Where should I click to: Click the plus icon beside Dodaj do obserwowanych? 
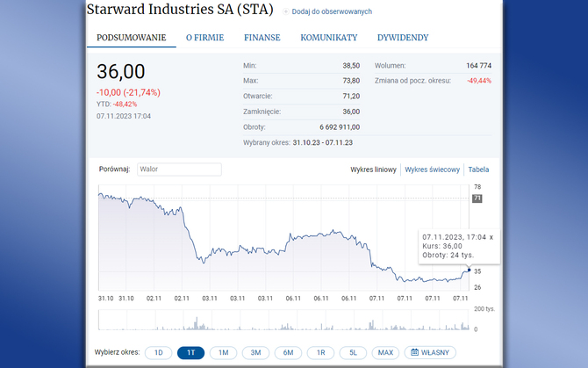pos(286,11)
